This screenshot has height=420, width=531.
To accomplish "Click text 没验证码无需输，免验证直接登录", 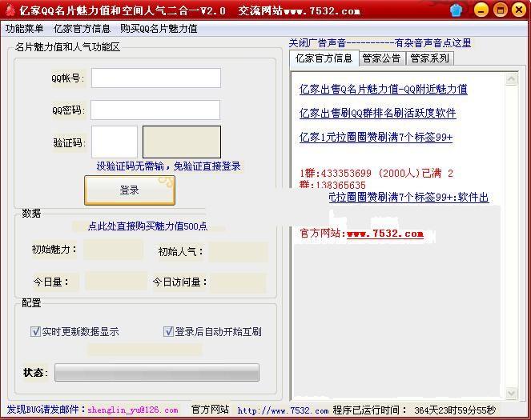I will tap(169, 166).
